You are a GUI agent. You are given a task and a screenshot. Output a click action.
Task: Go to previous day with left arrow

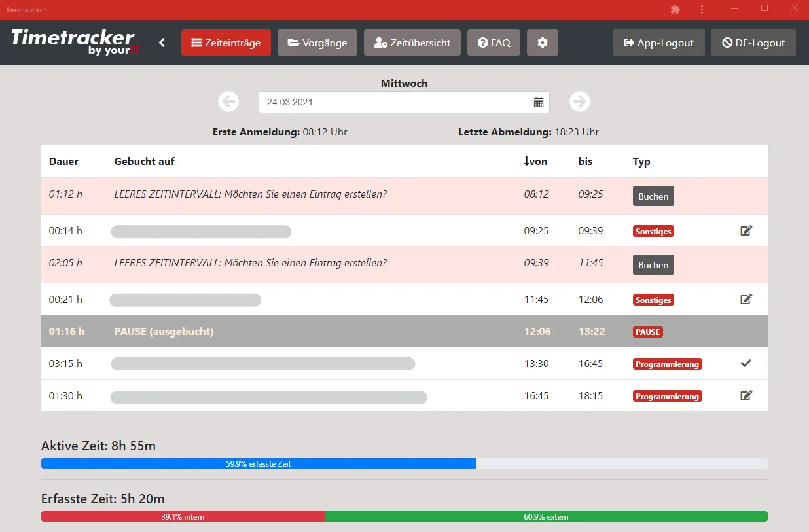[x=228, y=101]
